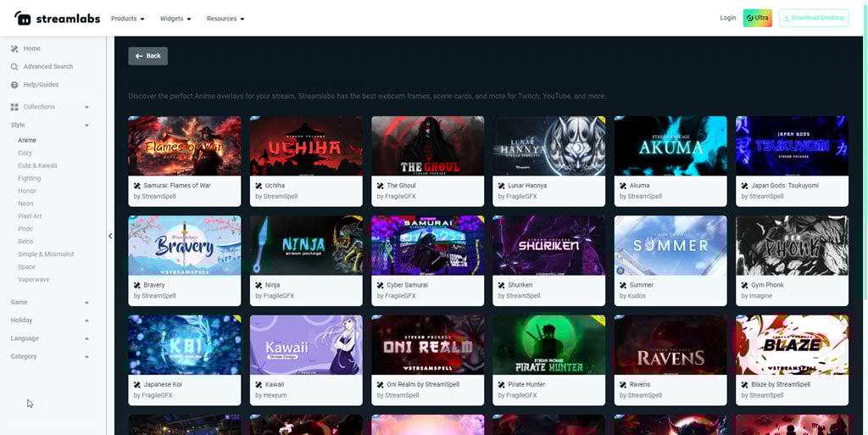868x435 pixels.
Task: Open the Advanced Search link
Action: click(48, 66)
